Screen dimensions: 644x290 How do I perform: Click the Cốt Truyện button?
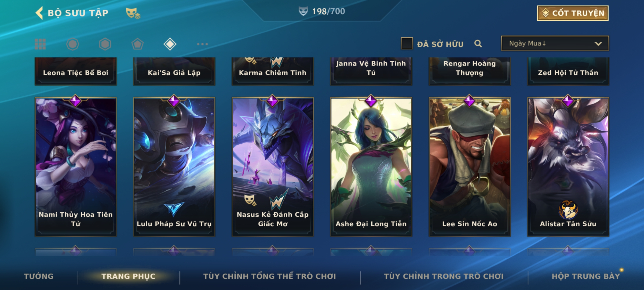[x=573, y=13]
